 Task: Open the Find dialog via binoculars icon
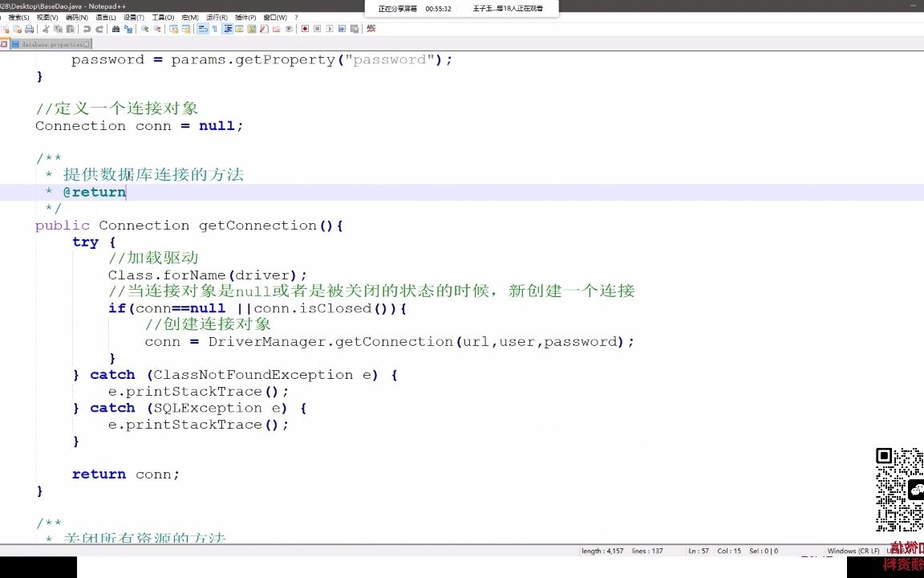(x=115, y=29)
